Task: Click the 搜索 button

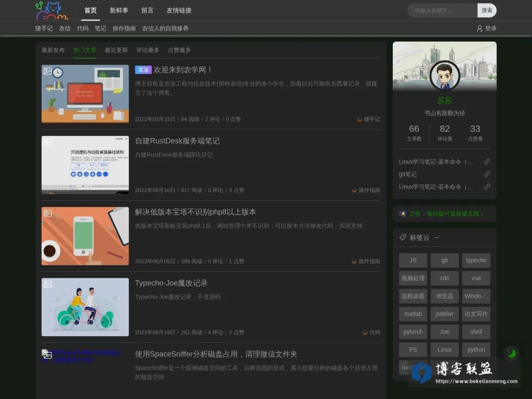Action: coord(487,10)
